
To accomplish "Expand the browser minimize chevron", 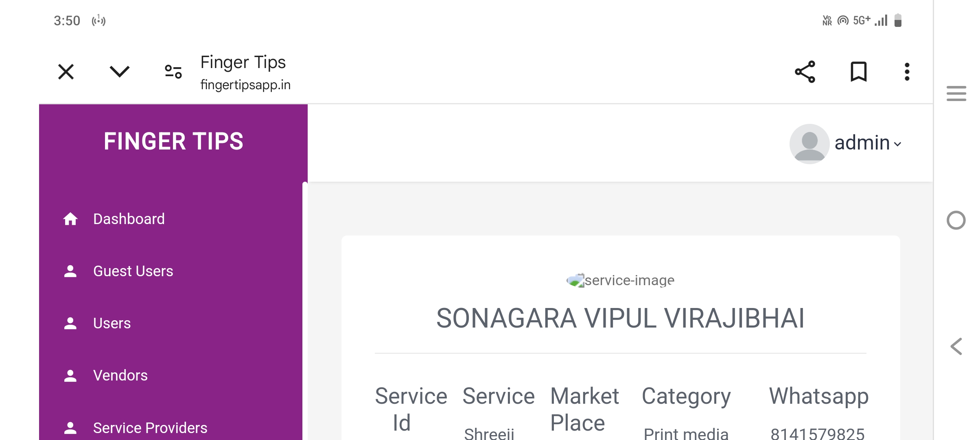I will (120, 72).
